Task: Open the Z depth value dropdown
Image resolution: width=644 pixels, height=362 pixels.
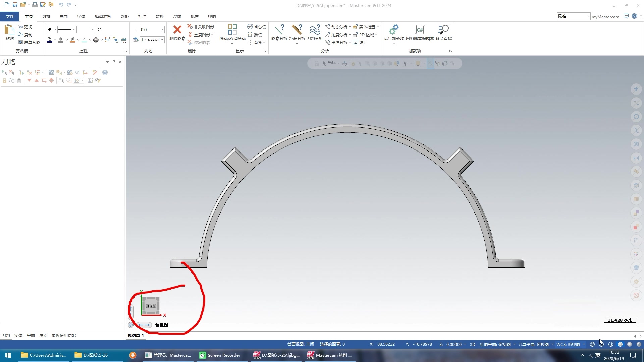Action: (162, 30)
